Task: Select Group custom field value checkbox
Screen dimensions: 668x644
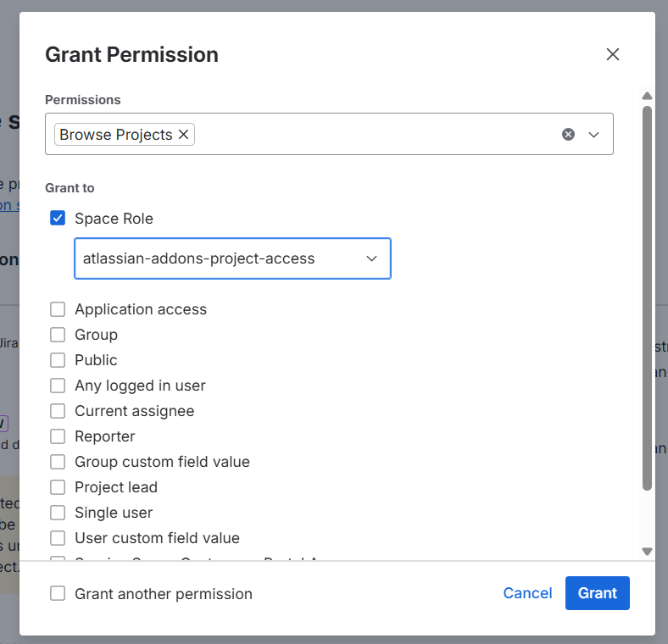Action: pyautogui.click(x=58, y=462)
